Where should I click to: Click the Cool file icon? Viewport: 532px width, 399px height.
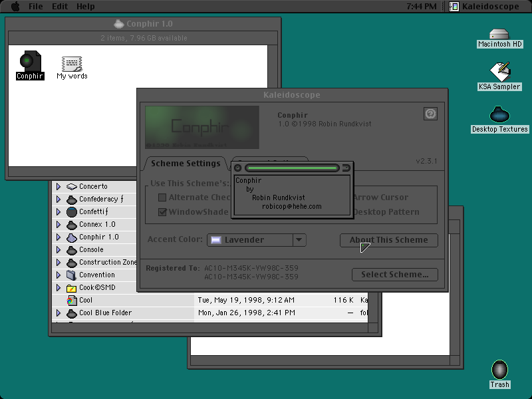click(x=70, y=301)
